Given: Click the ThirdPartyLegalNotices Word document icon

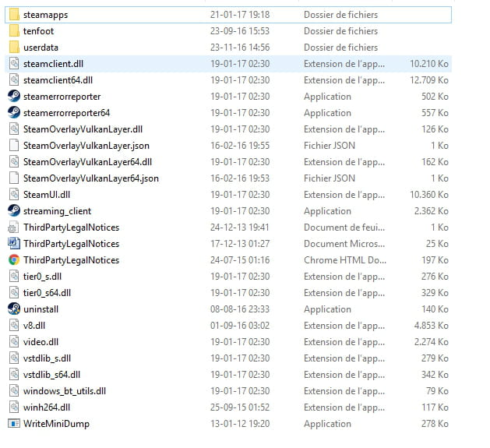Looking at the screenshot, I should click(14, 244).
